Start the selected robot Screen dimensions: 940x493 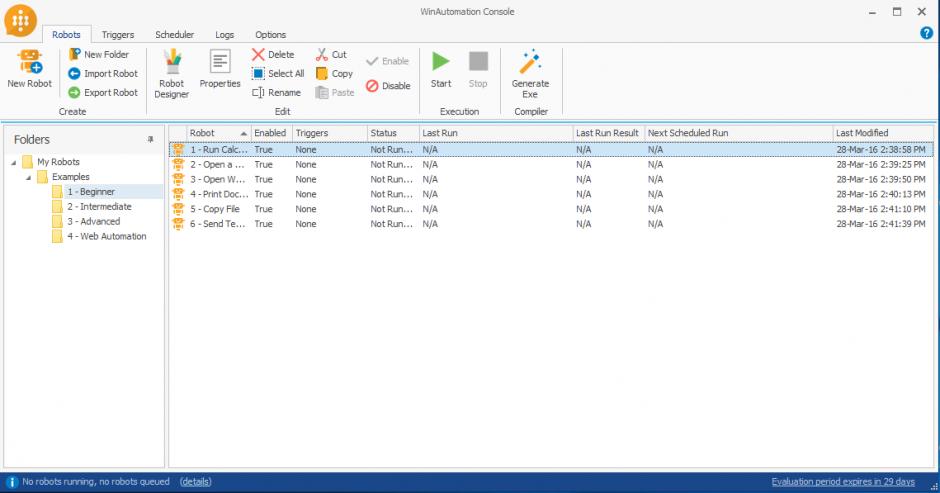(441, 70)
